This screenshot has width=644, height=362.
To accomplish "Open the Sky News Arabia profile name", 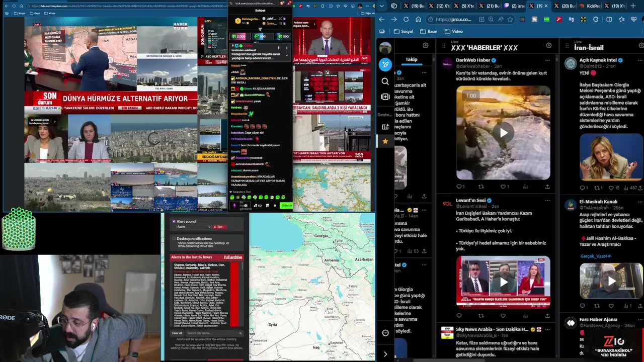I will 492,329.
